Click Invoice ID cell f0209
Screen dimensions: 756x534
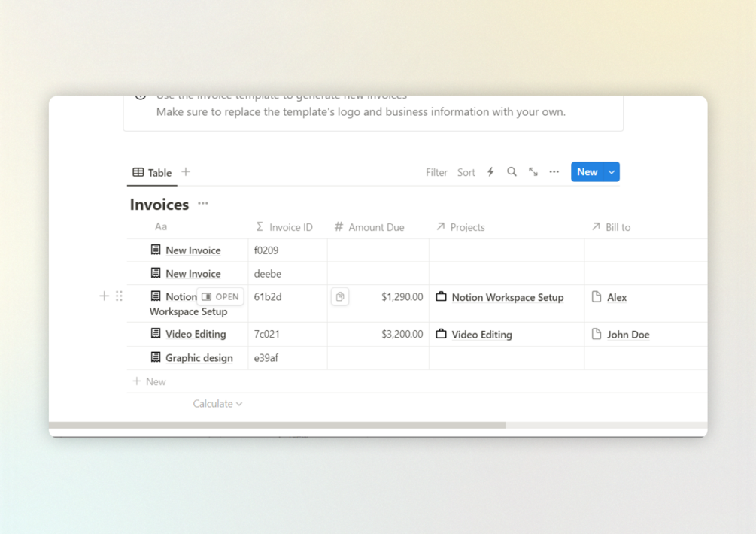click(x=288, y=250)
